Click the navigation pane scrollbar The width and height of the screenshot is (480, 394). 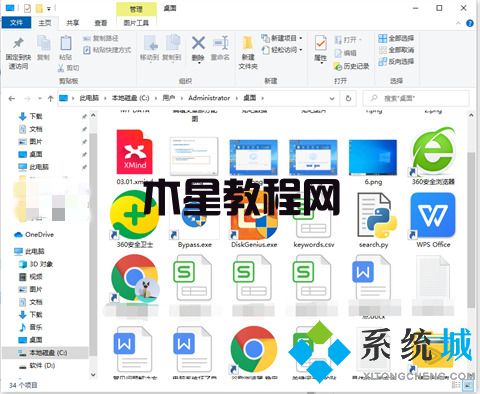pos(93,245)
